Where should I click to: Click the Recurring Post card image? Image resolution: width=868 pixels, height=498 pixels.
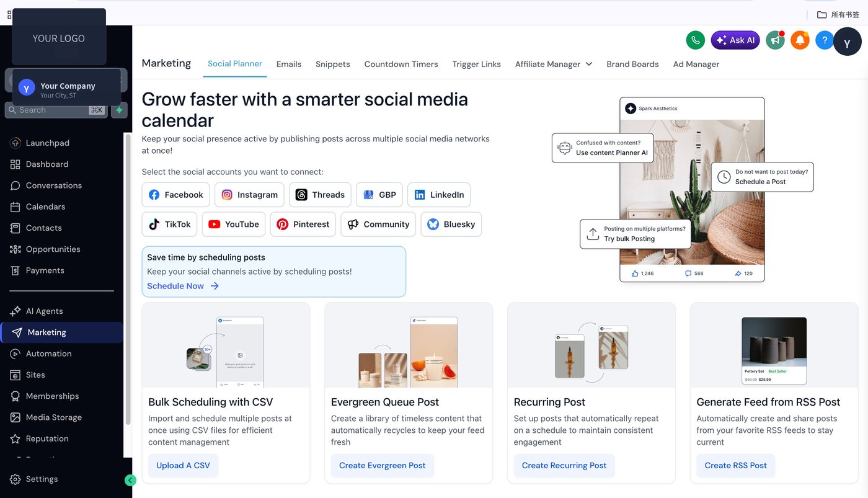tap(591, 345)
